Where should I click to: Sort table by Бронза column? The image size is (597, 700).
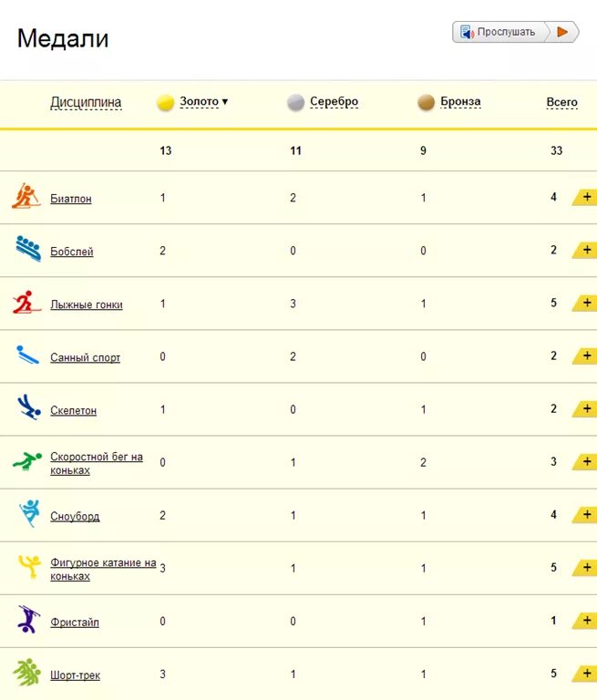point(460,101)
